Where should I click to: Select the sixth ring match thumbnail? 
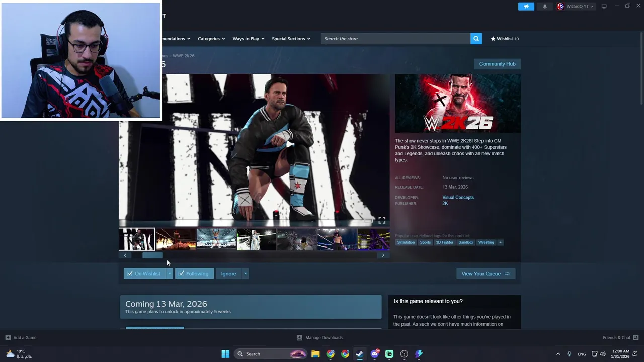coord(337,239)
